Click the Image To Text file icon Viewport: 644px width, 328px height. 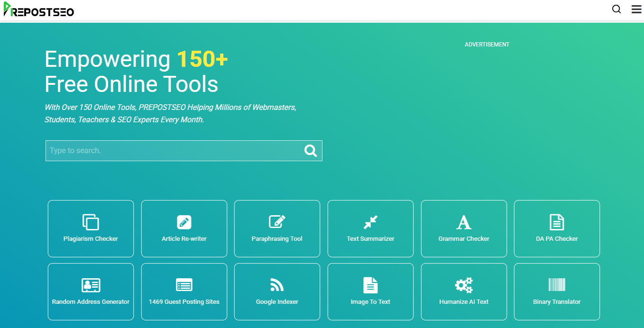coord(370,285)
